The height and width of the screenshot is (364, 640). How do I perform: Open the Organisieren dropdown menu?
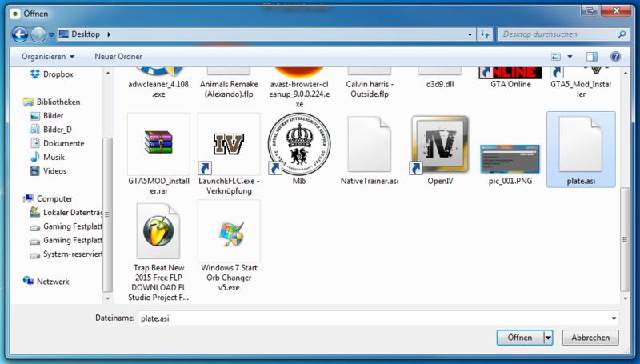48,57
